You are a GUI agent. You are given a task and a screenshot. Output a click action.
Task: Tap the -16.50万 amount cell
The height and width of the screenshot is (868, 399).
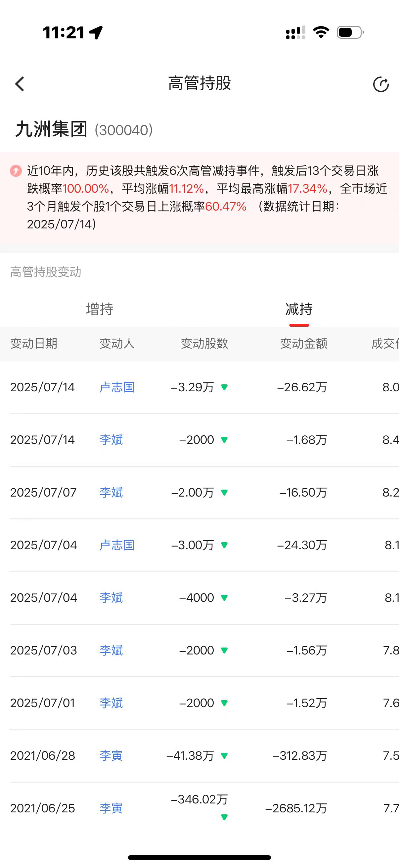(303, 493)
